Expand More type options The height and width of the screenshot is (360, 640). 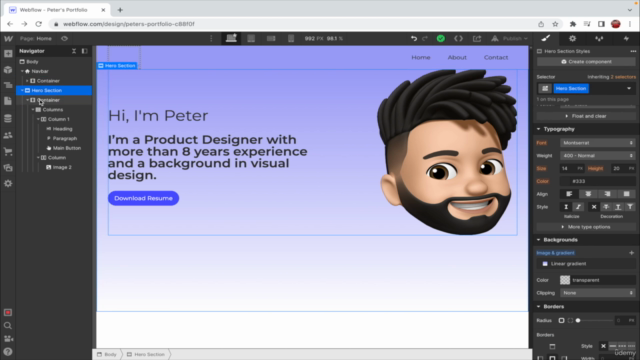[x=586, y=227]
